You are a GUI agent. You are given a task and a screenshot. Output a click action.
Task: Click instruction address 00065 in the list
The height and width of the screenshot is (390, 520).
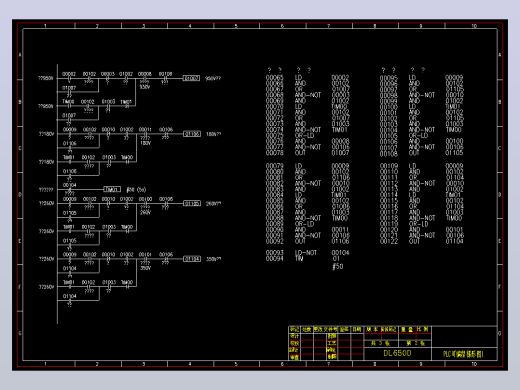(x=274, y=78)
